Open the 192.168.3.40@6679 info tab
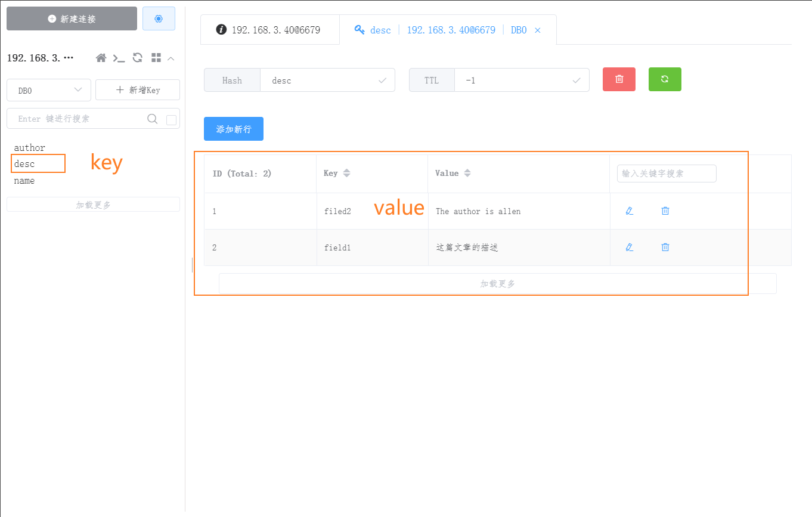Image resolution: width=812 pixels, height=517 pixels. pos(269,29)
